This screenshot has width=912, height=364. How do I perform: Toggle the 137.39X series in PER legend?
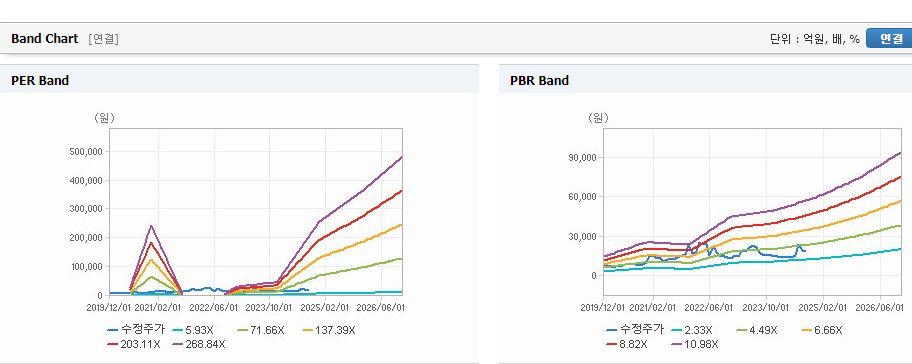point(329,330)
